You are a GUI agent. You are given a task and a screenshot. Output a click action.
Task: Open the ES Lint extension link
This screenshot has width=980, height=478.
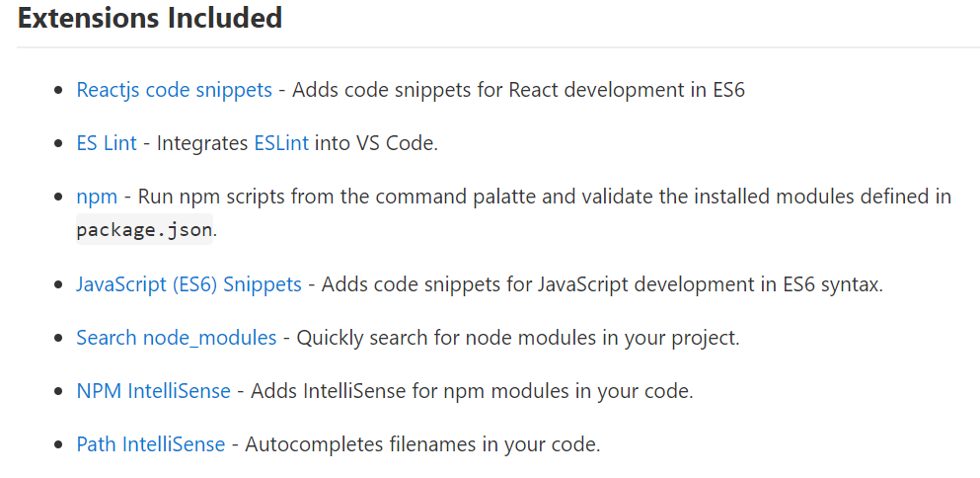pyautogui.click(x=107, y=143)
